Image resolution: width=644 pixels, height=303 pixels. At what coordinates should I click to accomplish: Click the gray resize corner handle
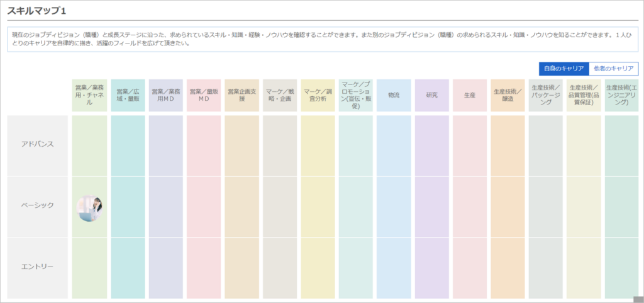tap(638, 299)
